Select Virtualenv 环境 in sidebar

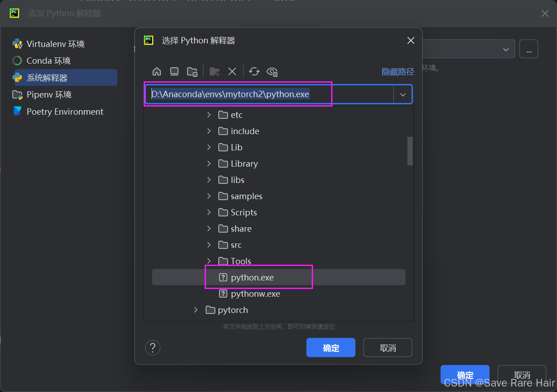tap(56, 44)
